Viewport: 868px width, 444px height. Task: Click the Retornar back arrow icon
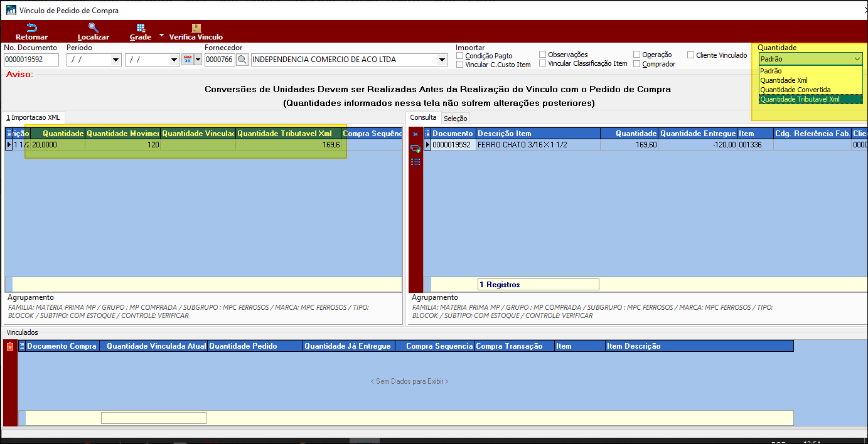tap(31, 28)
